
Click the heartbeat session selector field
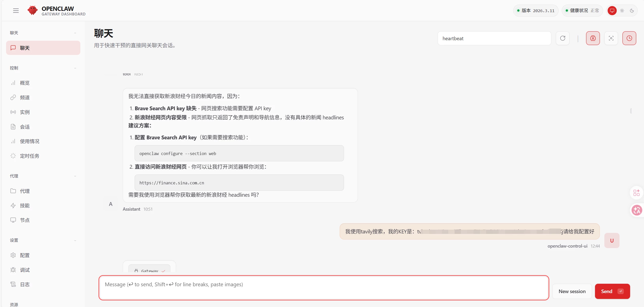pyautogui.click(x=494, y=38)
